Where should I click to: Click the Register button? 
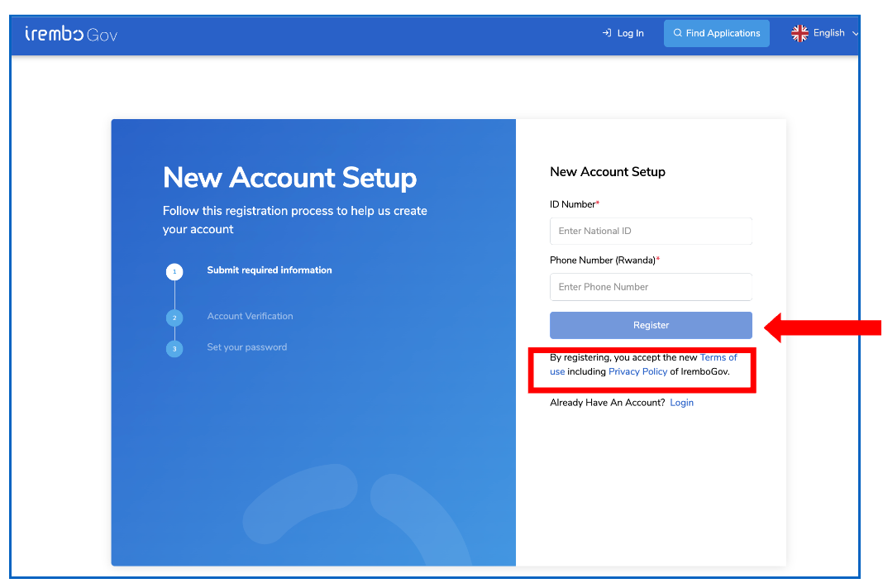[651, 325]
